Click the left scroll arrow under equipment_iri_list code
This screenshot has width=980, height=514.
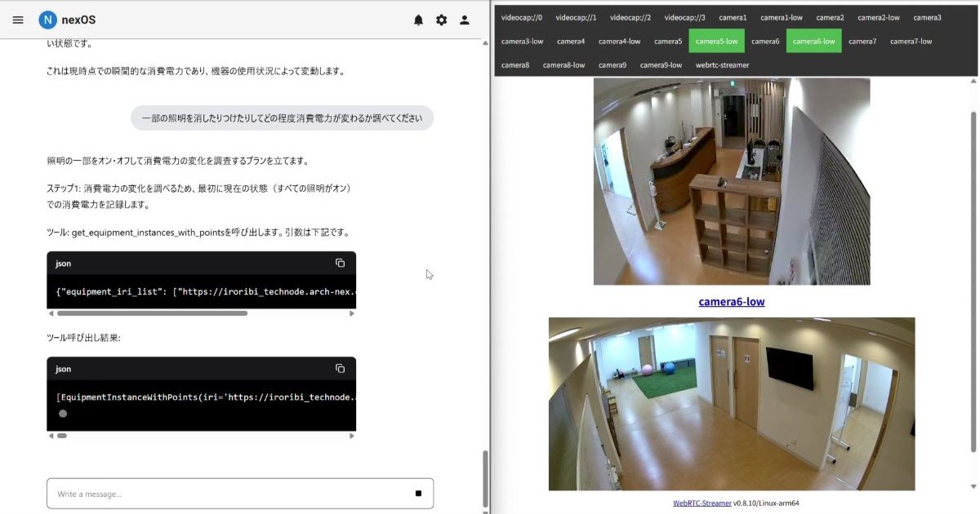pyautogui.click(x=51, y=313)
